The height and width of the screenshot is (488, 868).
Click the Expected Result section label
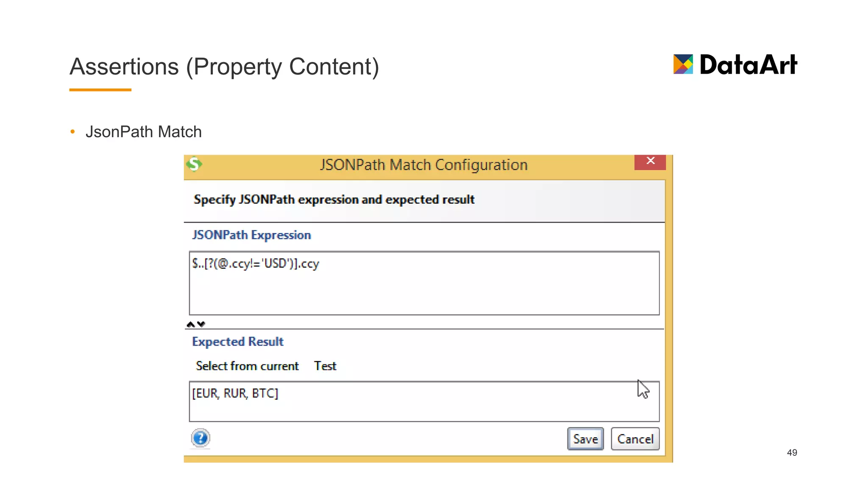click(238, 342)
